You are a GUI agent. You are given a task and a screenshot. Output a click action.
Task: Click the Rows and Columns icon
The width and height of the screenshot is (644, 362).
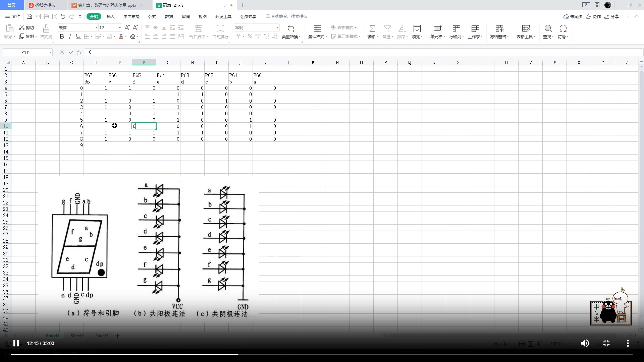[456, 28]
